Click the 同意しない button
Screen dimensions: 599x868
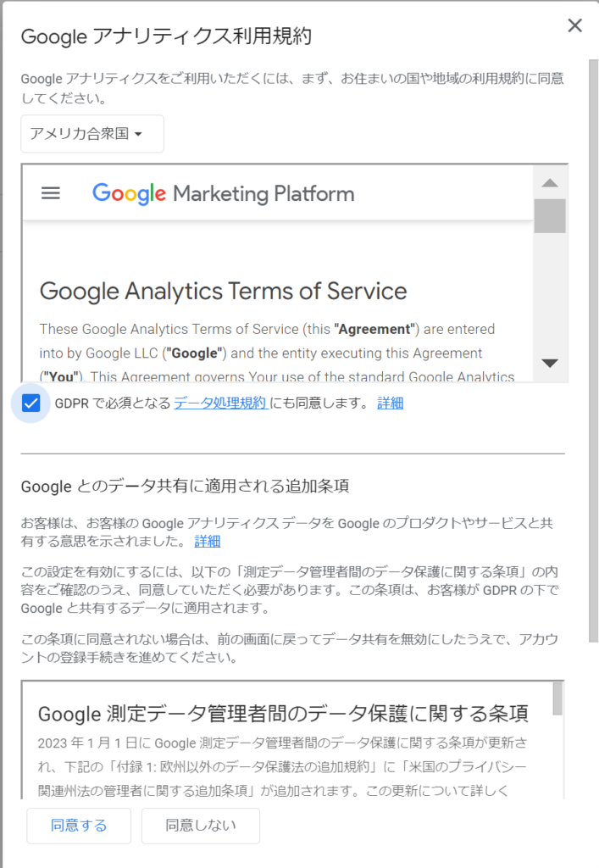click(x=201, y=826)
